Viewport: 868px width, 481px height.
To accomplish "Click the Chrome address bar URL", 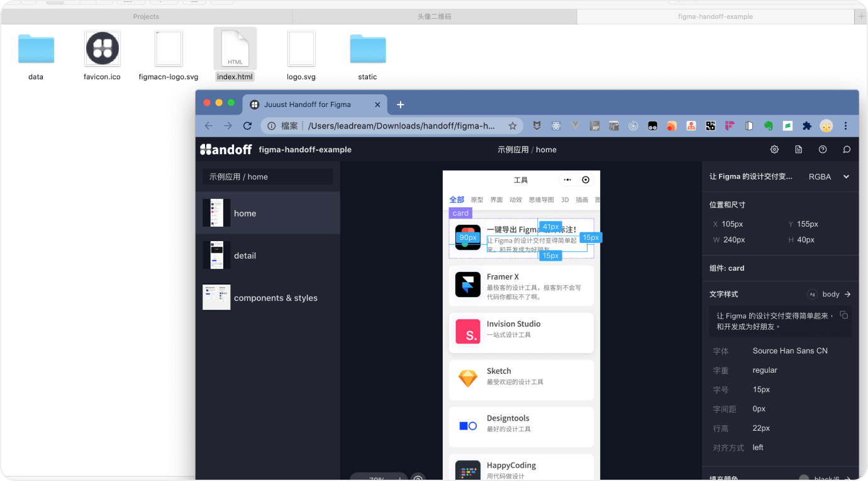I will (401, 126).
